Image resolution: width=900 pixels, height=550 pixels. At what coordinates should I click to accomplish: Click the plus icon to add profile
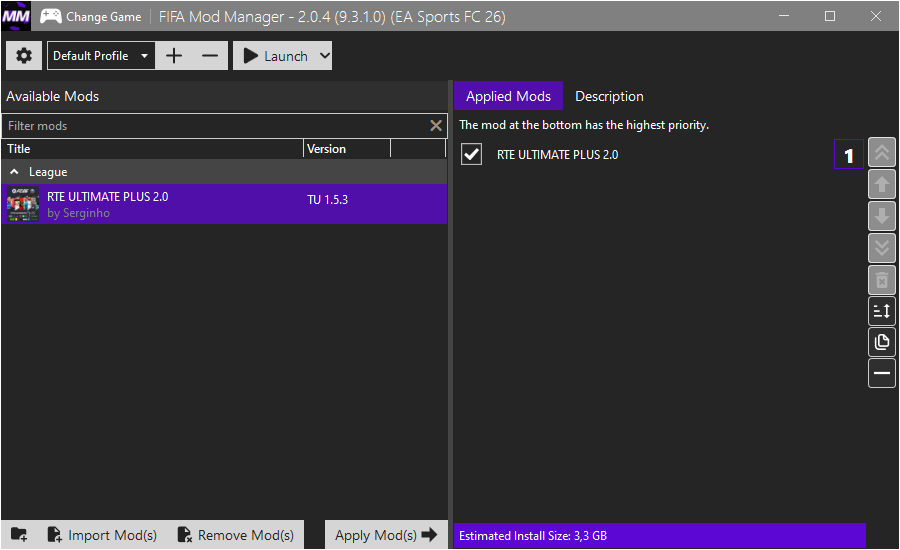coord(174,56)
